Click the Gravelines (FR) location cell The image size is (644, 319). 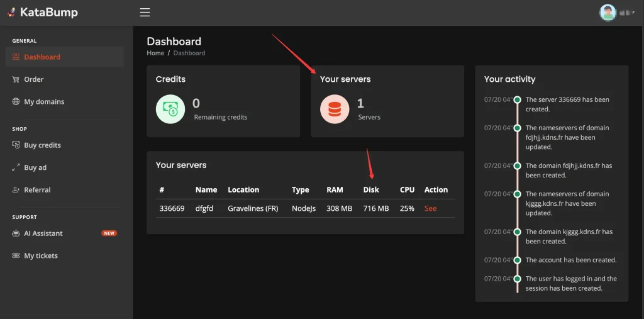click(x=253, y=208)
